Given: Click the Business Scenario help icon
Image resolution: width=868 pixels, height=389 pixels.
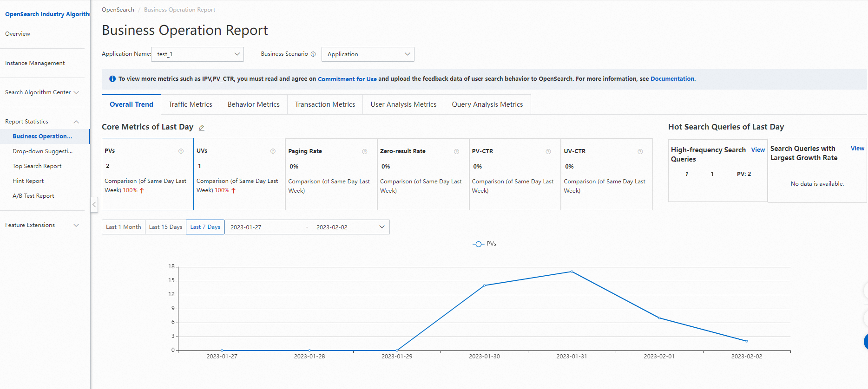Looking at the screenshot, I should pos(313,54).
